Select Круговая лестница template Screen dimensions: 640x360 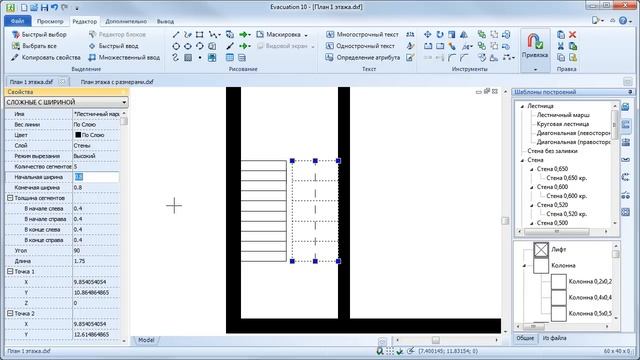tap(563, 124)
